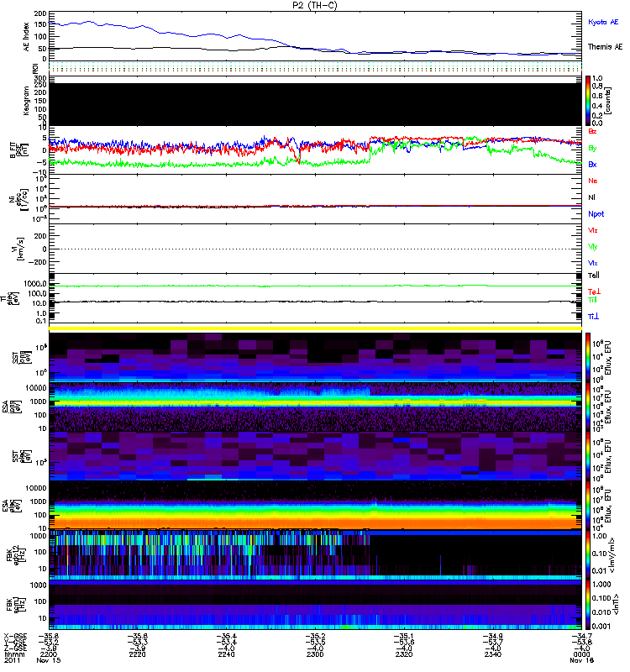630x672 pixels.
Task: Select the red Bz legend entry
Action: 593,131
